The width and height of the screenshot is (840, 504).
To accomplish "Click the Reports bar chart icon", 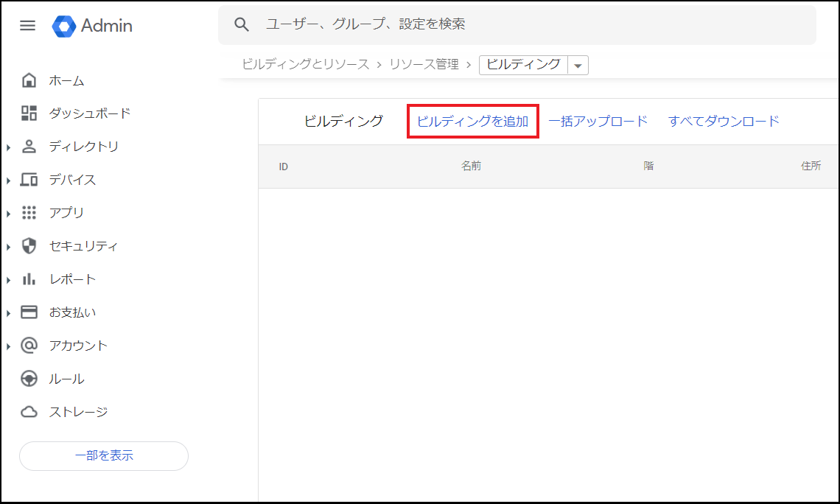I will [x=29, y=279].
